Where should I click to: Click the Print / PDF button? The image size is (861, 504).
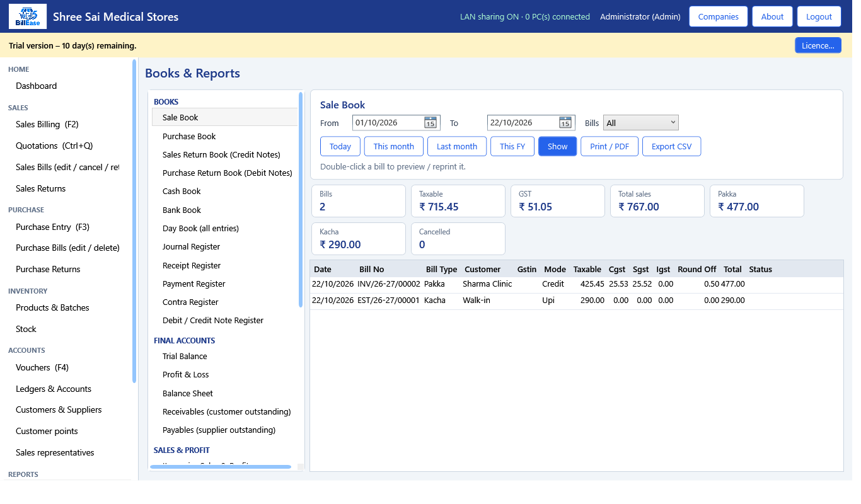[x=610, y=146]
